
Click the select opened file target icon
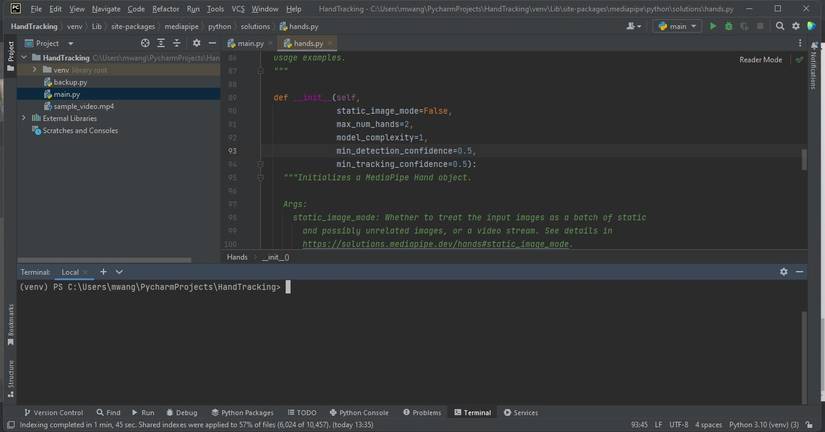145,44
